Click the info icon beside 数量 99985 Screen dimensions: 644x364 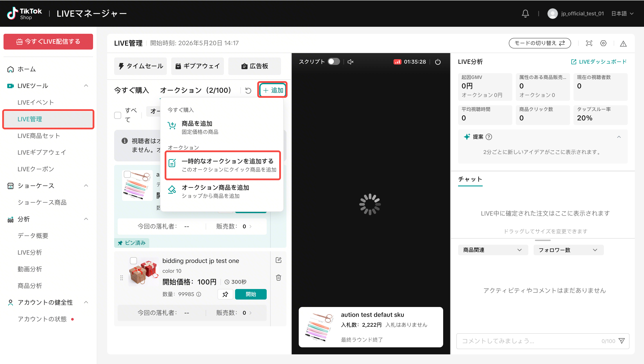(199, 294)
